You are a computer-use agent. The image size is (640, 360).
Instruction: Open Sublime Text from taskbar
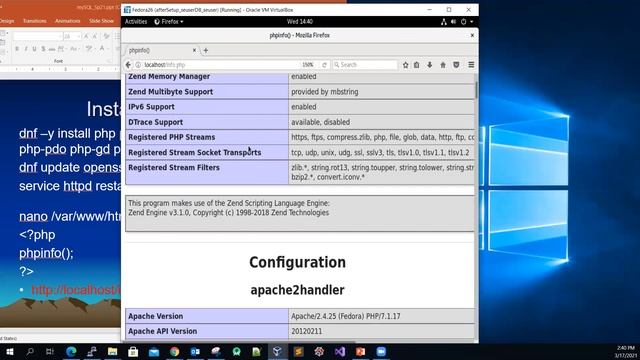click(298, 351)
